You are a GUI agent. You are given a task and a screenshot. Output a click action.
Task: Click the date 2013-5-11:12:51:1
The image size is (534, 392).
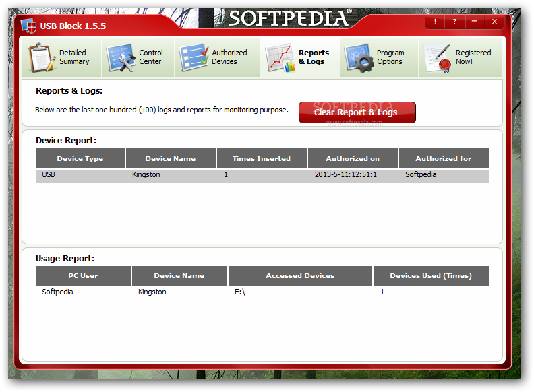coord(346,175)
